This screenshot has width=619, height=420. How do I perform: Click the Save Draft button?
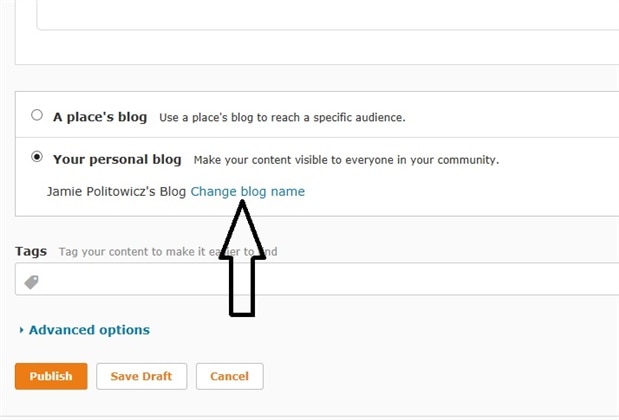click(141, 376)
